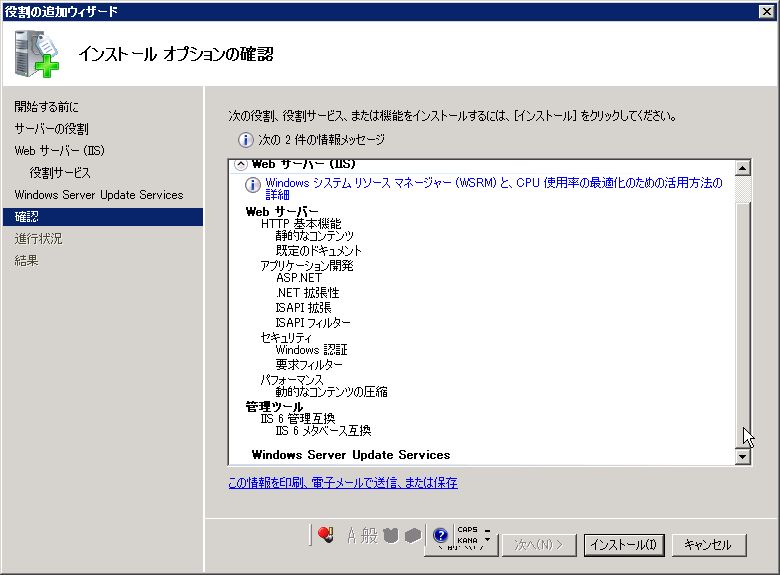780x575 pixels.
Task: Open the IME pad icon
Action: (x=390, y=536)
